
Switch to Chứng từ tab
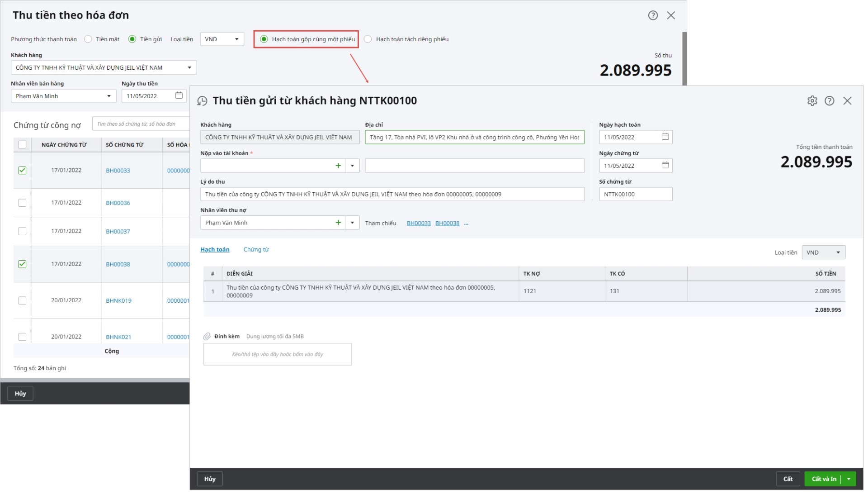(256, 249)
